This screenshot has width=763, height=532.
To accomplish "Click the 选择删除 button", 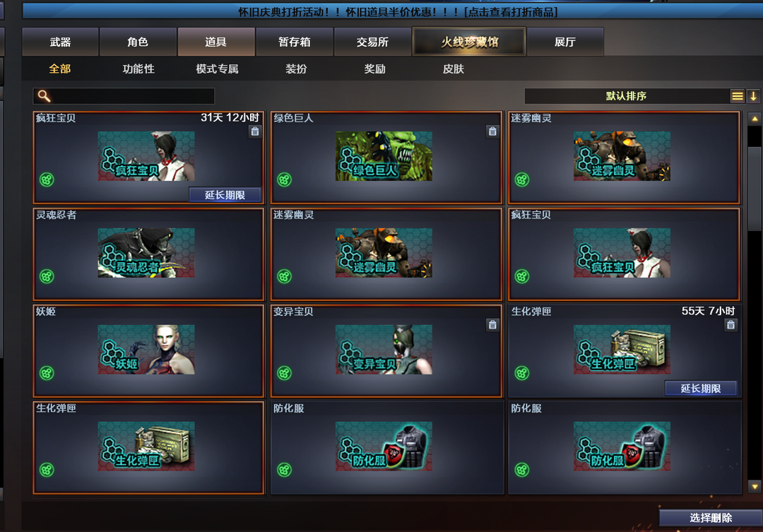I will coord(711,518).
